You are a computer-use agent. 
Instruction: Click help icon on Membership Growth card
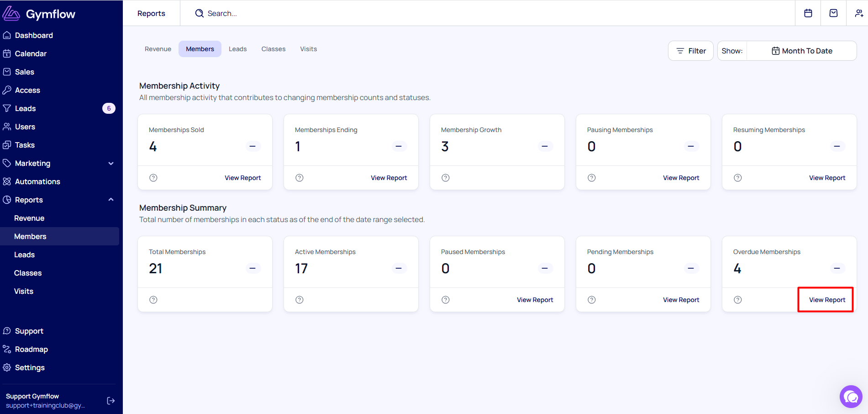click(446, 178)
